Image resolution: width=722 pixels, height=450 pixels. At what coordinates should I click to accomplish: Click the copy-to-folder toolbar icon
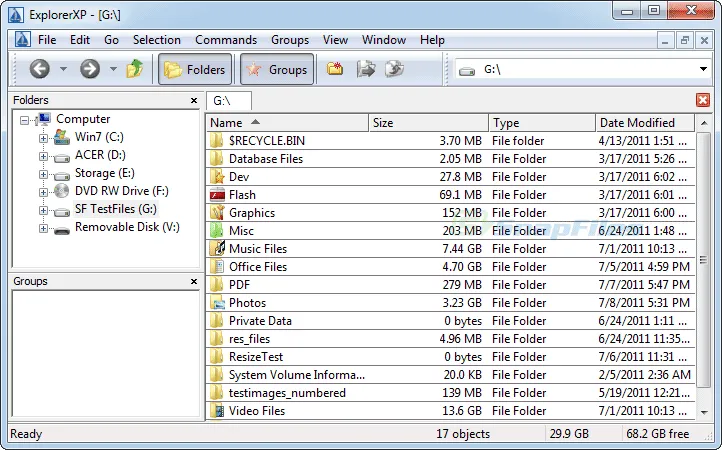(x=366, y=69)
